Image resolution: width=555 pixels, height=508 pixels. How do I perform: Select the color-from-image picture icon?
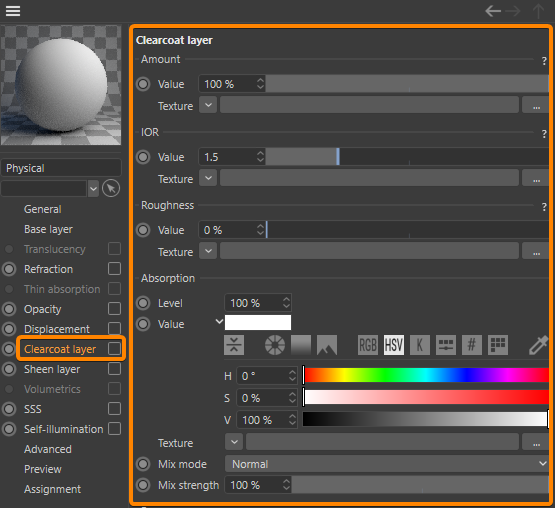[327, 345]
